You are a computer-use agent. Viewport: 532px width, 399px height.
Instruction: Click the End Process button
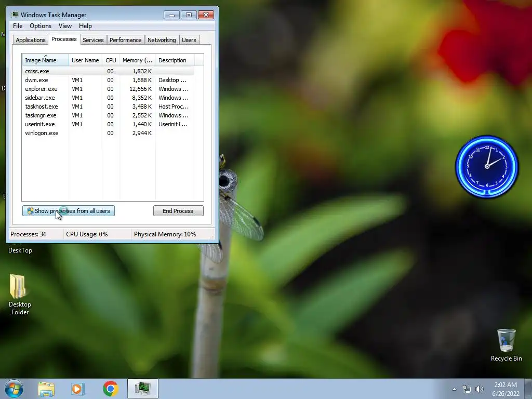(178, 211)
